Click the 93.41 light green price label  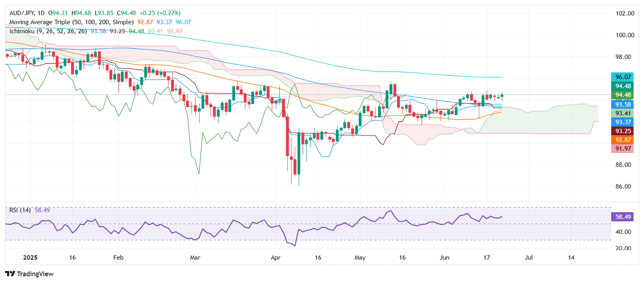(623, 113)
